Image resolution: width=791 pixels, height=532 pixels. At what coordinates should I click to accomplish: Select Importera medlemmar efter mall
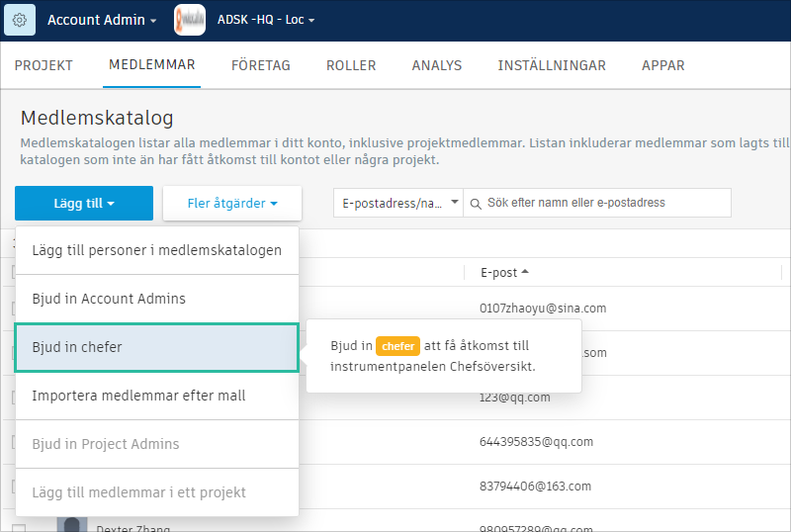click(x=157, y=396)
